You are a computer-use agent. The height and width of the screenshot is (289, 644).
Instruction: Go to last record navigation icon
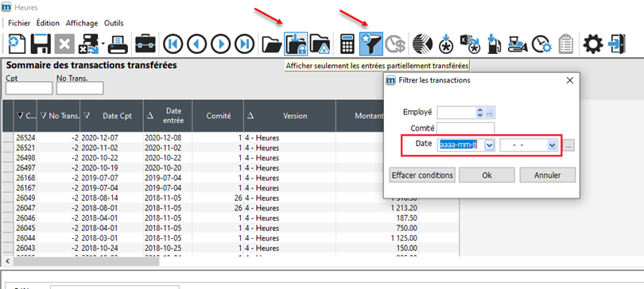pyautogui.click(x=245, y=44)
